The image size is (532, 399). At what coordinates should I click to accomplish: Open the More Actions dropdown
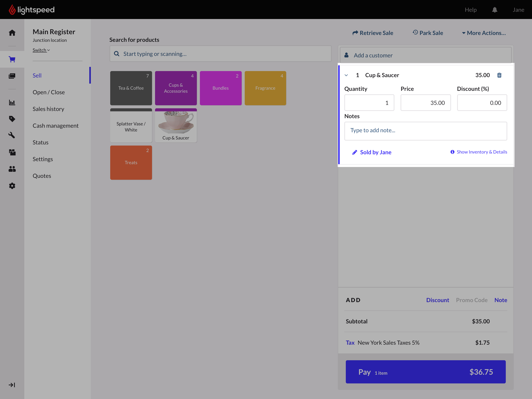(x=484, y=33)
